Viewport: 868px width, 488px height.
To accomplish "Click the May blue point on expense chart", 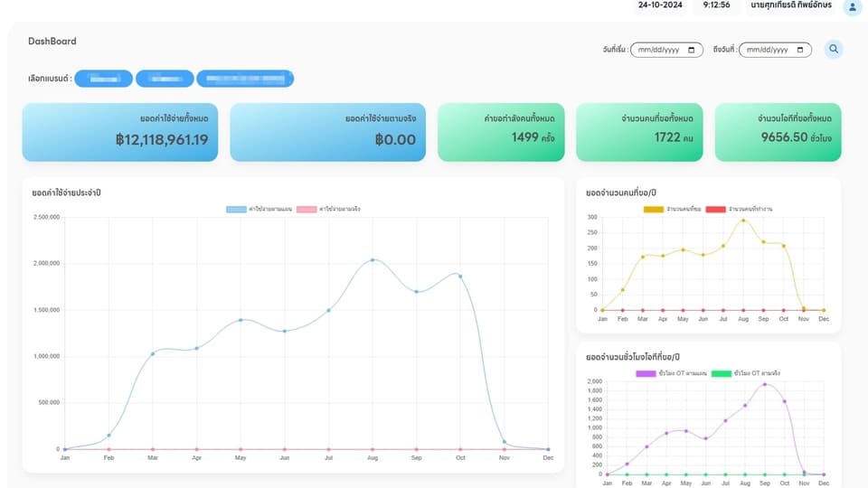I will tap(241, 320).
